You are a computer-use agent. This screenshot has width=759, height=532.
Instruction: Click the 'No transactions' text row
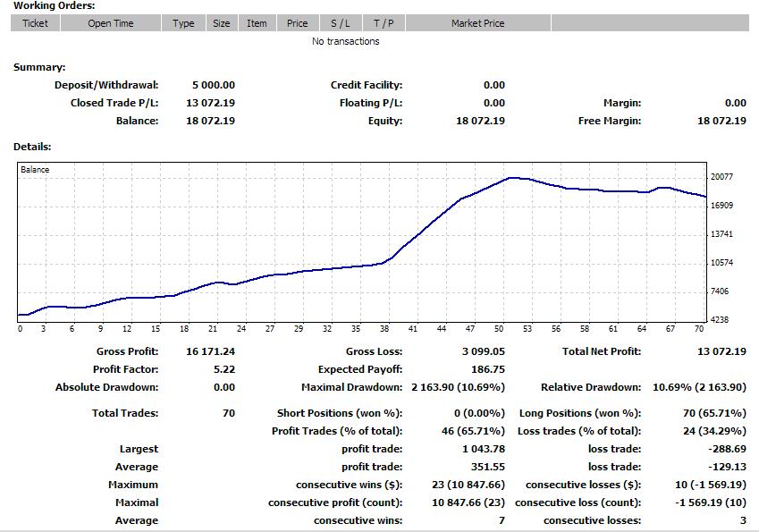tap(345, 41)
